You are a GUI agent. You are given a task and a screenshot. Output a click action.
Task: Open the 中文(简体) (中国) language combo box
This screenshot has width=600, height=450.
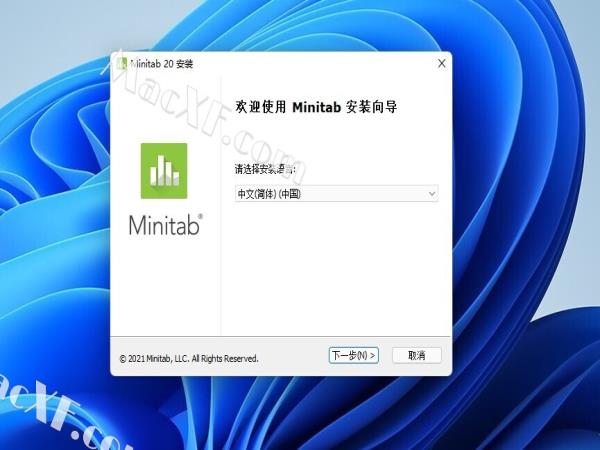[x=336, y=194]
